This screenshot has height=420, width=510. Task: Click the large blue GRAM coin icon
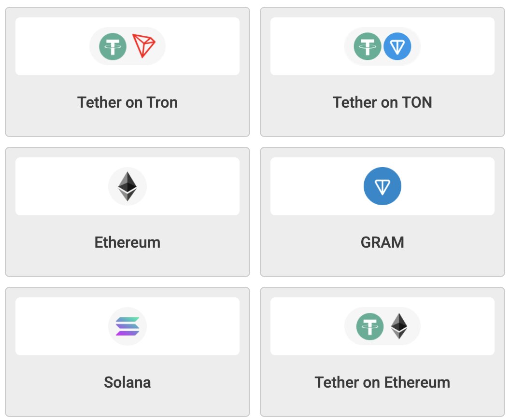click(382, 186)
